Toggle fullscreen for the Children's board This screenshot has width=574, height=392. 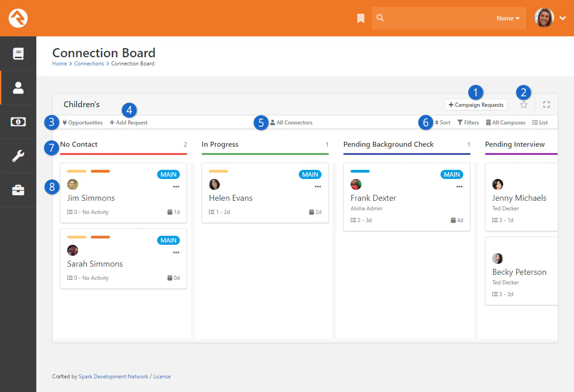(x=546, y=104)
